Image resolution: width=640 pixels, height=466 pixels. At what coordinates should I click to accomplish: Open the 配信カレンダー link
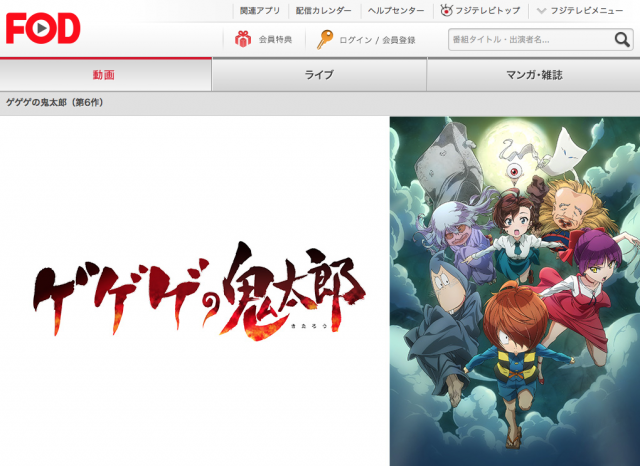point(324,11)
